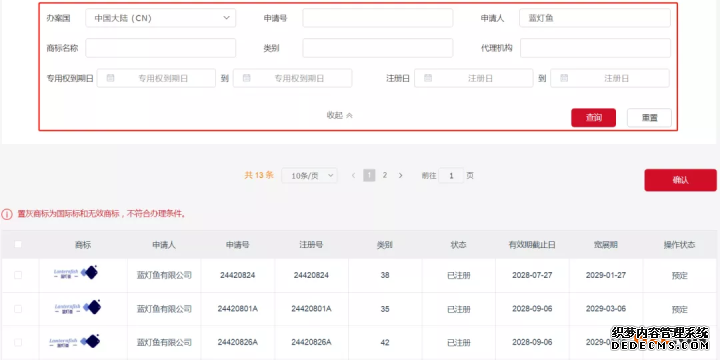Click the 申请号 column header
Image resolution: width=720 pixels, height=360 pixels.
(237, 245)
